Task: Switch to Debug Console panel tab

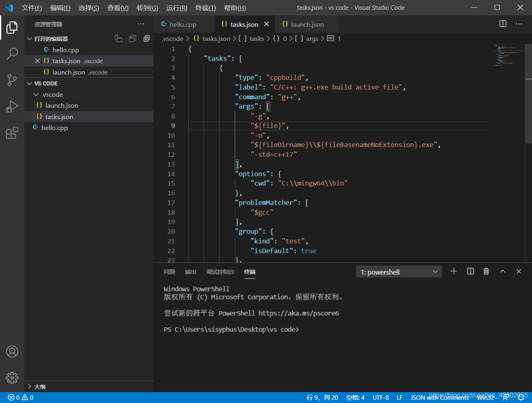Action: point(220,272)
